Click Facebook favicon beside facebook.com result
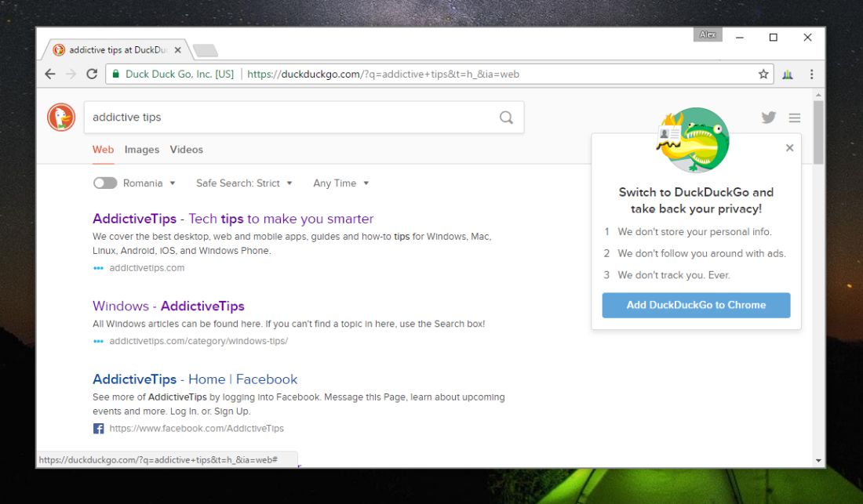The image size is (863, 504). 99,429
